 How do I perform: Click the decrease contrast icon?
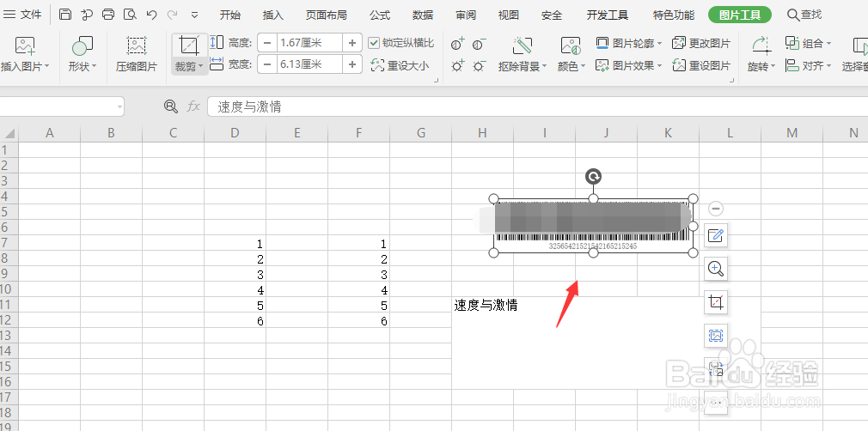[x=480, y=44]
